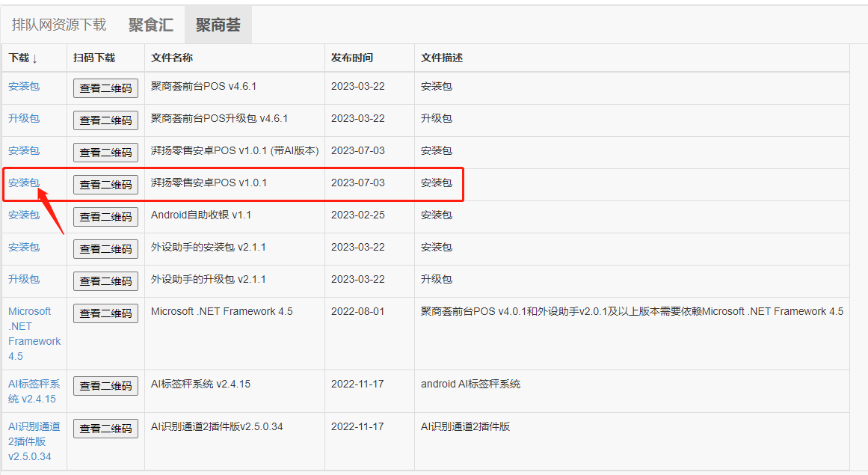
Task: Select file name 聚商荟前台POS升级包 v4.6.1
Action: [x=219, y=118]
